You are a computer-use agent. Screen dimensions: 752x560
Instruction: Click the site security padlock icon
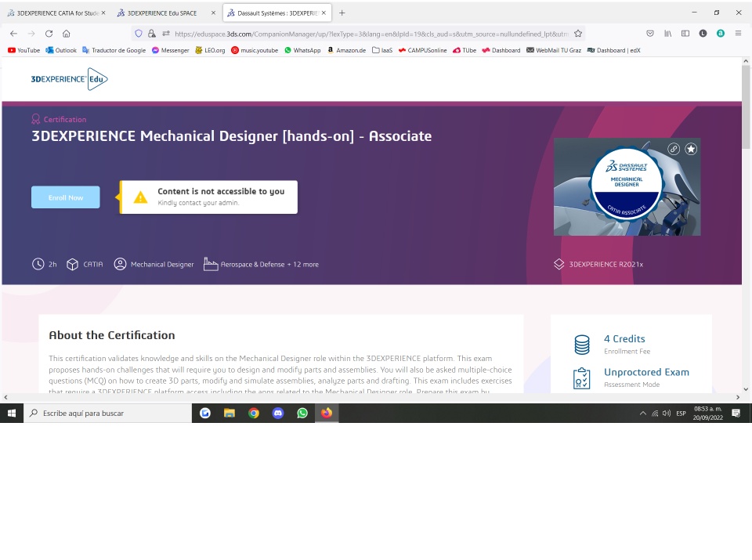[152, 34]
